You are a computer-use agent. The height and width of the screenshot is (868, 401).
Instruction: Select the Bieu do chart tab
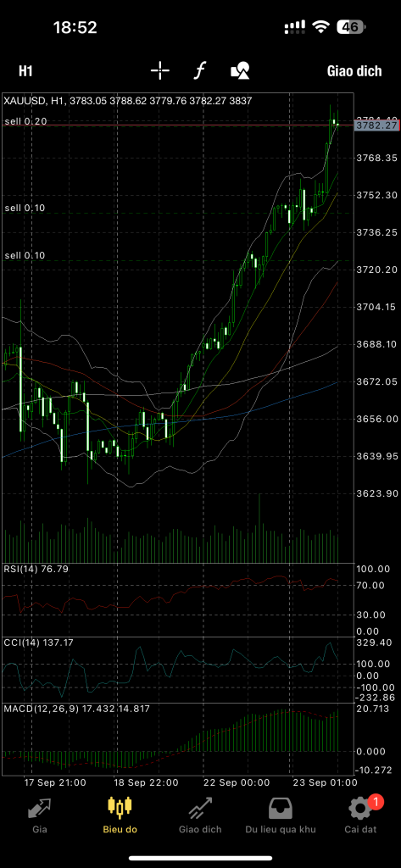pyautogui.click(x=120, y=815)
